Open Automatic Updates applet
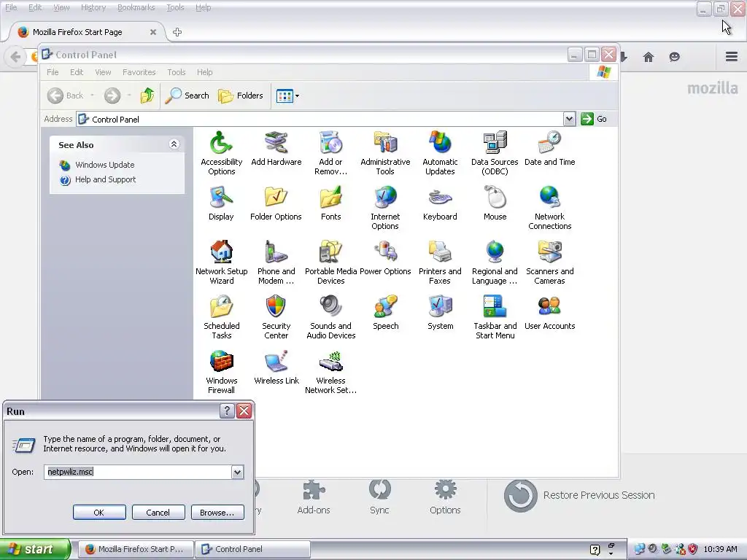This screenshot has width=747, height=560. pos(440,153)
